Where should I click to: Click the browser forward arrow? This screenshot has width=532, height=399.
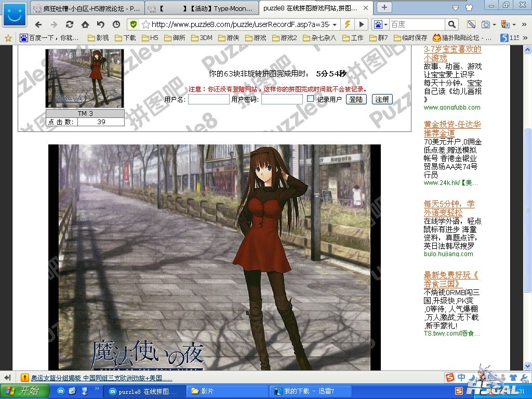pos(54,24)
